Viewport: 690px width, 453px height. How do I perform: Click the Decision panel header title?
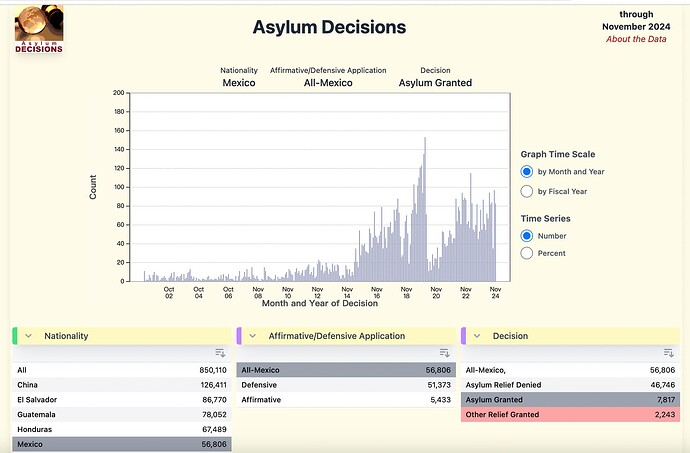(510, 336)
